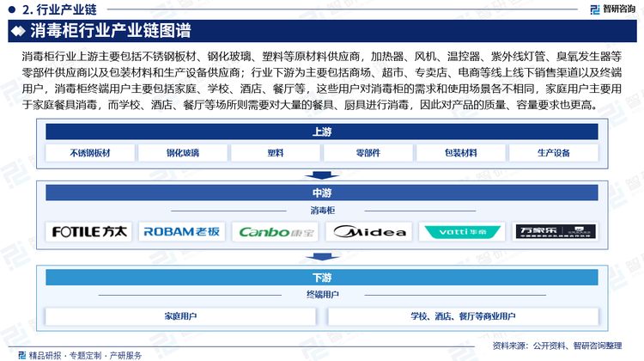Select the 包装材料 box
Image resolution: width=644 pixels, height=361 pixels.
461,153
